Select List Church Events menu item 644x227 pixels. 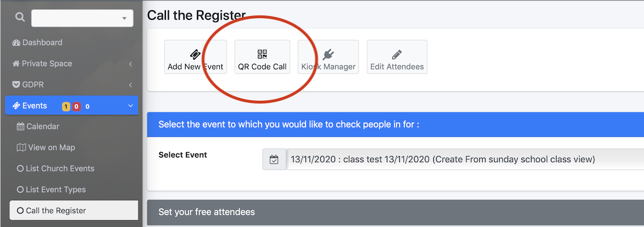[56, 168]
